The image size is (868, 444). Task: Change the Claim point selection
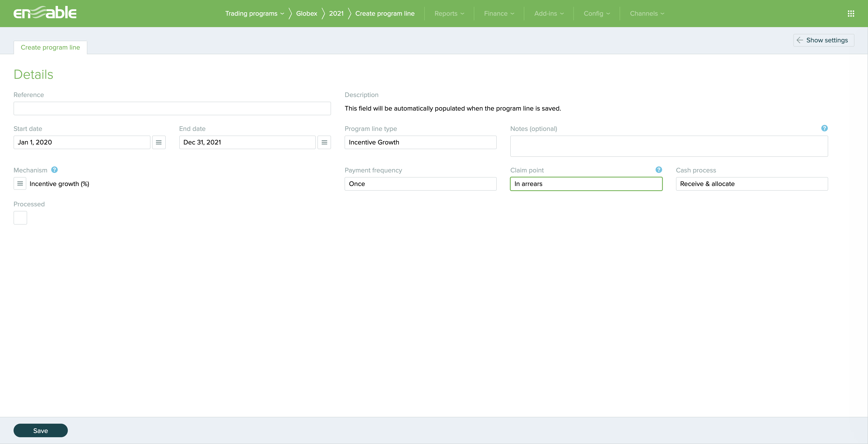pyautogui.click(x=586, y=184)
